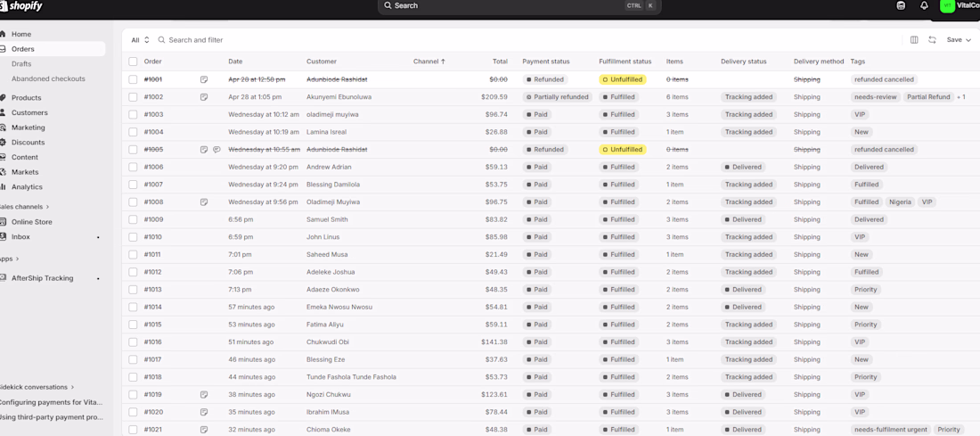Click customer name Chukwudi Obi

click(x=328, y=342)
